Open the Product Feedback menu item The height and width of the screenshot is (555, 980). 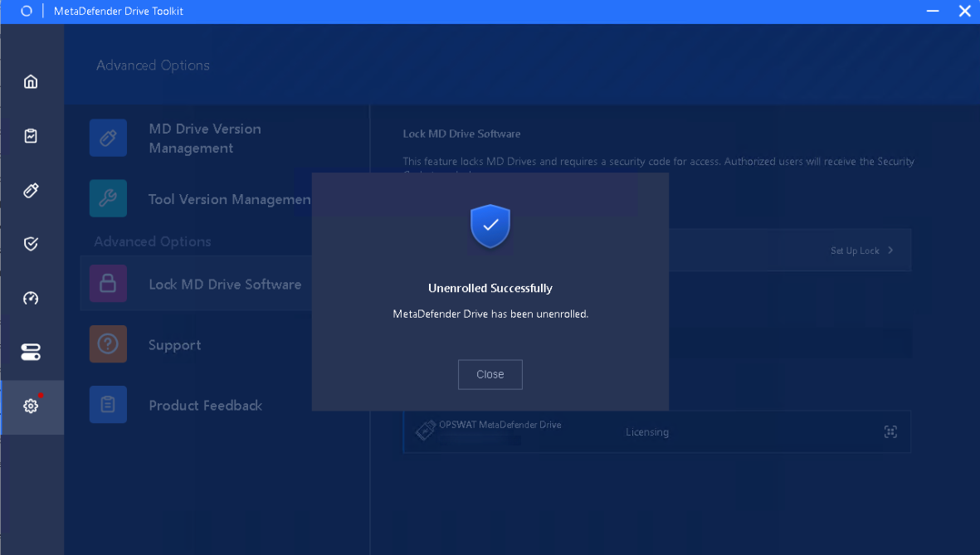coord(206,406)
